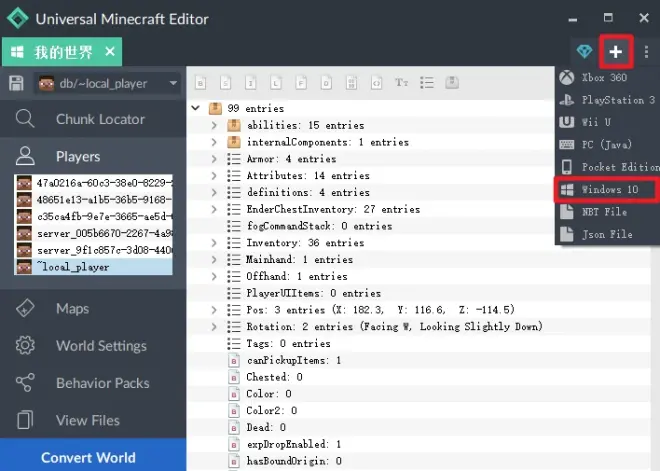Add a Short tag from toolbar

point(226,82)
